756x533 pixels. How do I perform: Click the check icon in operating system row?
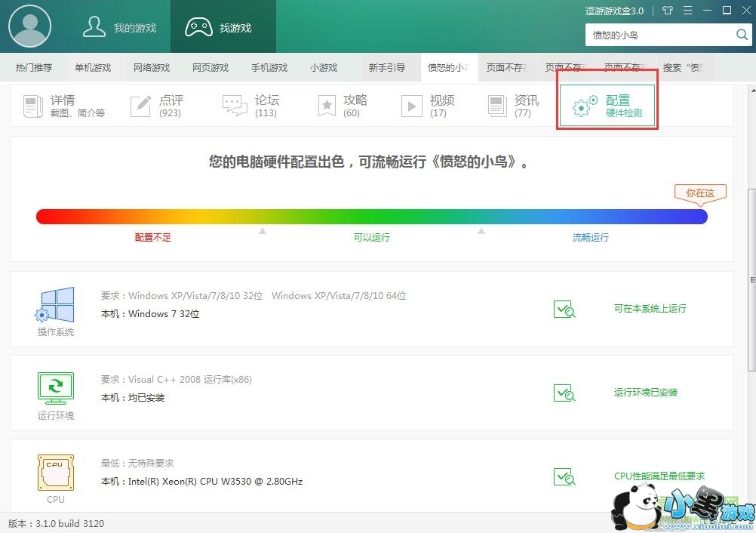[x=564, y=309]
